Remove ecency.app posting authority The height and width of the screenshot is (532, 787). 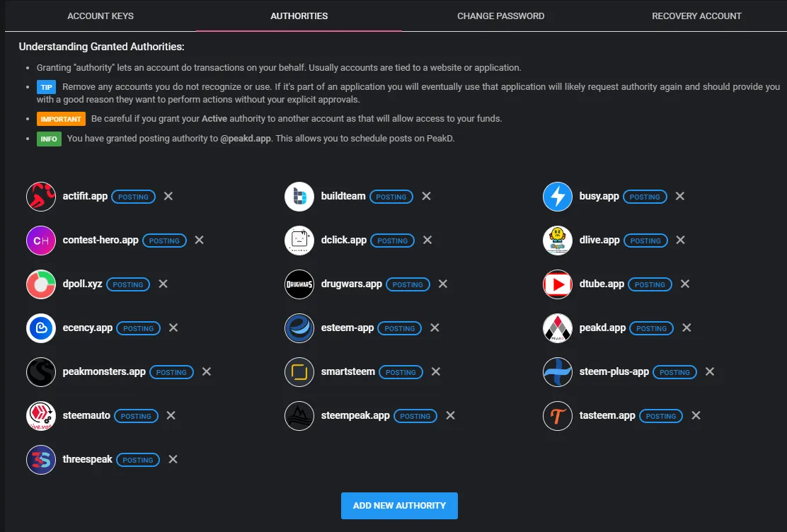(x=173, y=328)
